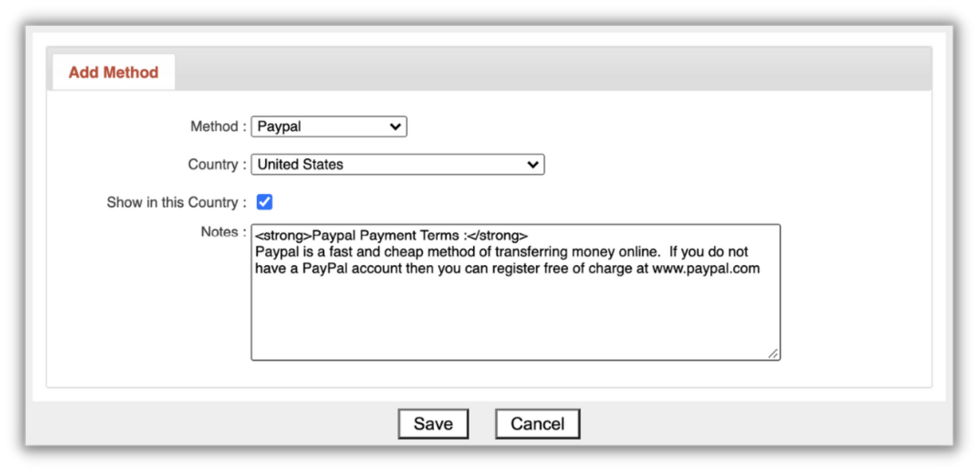
Task: Open the Method dropdown showing Paypal
Action: point(329,127)
